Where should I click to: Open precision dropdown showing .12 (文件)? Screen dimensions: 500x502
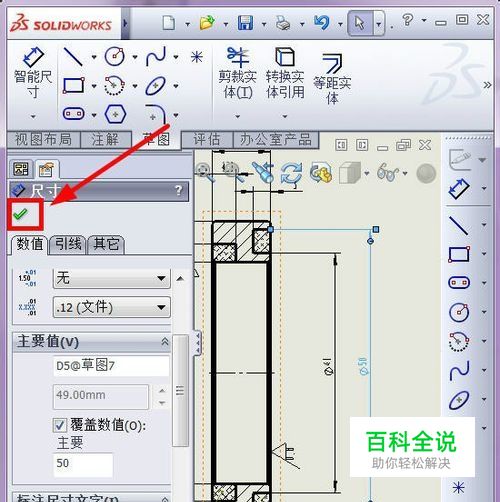pyautogui.click(x=112, y=307)
